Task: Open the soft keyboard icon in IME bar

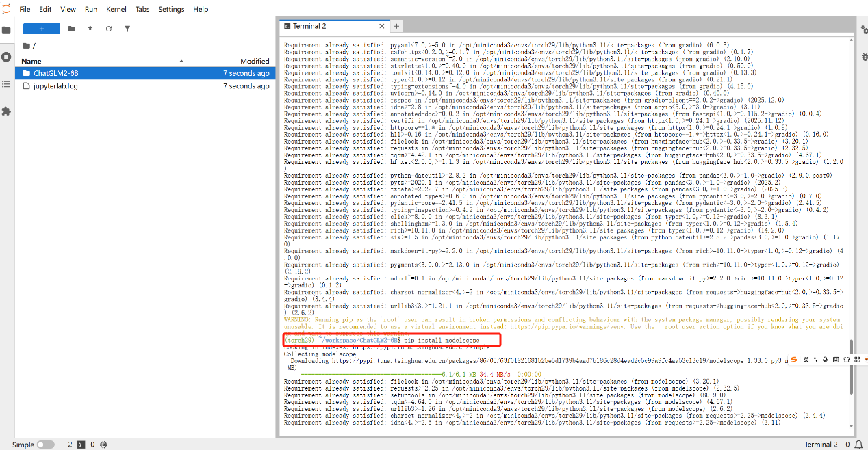Action: 836,360
